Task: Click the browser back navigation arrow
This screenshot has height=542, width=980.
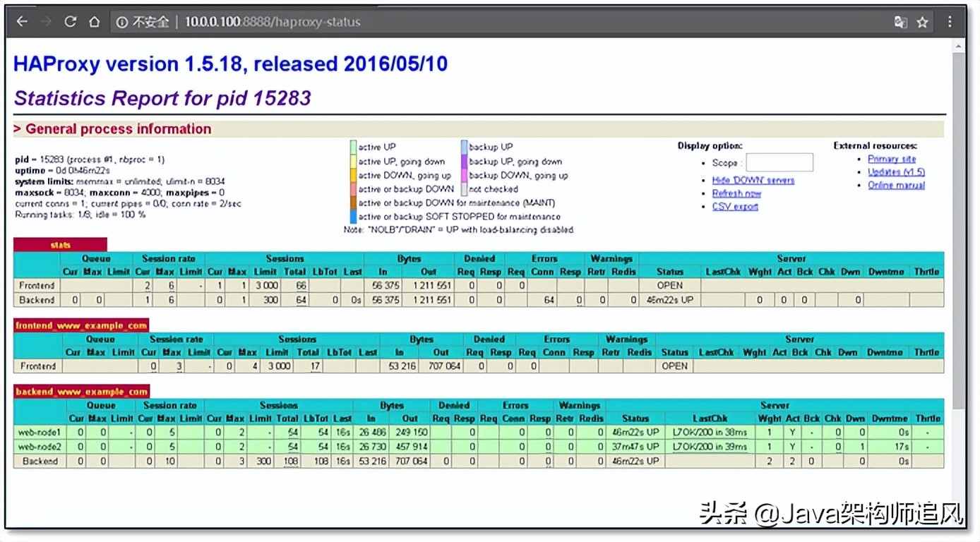Action: click(x=22, y=21)
